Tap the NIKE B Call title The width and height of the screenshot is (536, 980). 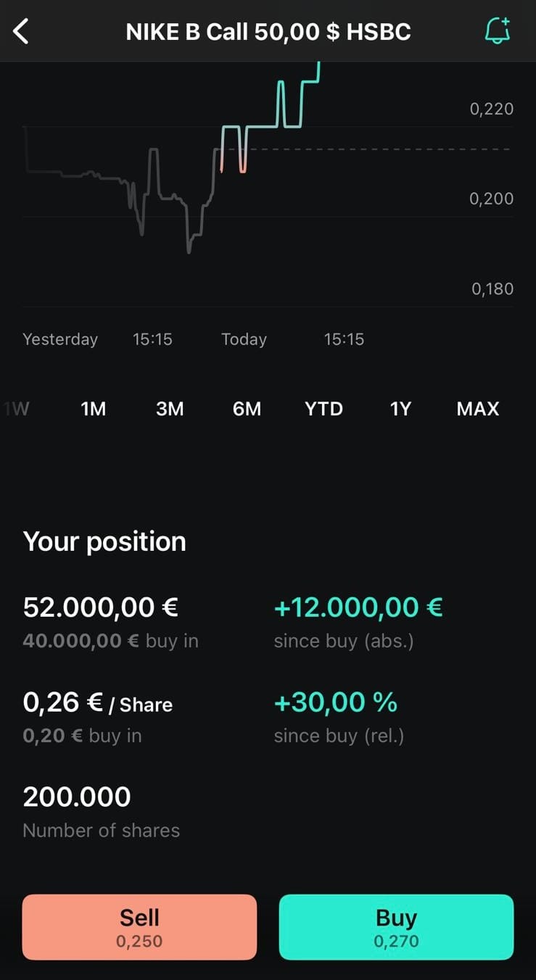(268, 32)
